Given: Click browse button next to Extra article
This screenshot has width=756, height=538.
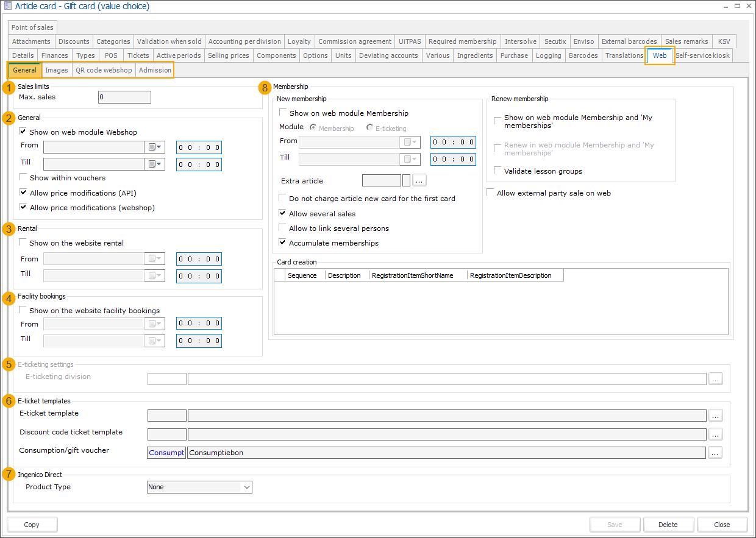Looking at the screenshot, I should [419, 180].
